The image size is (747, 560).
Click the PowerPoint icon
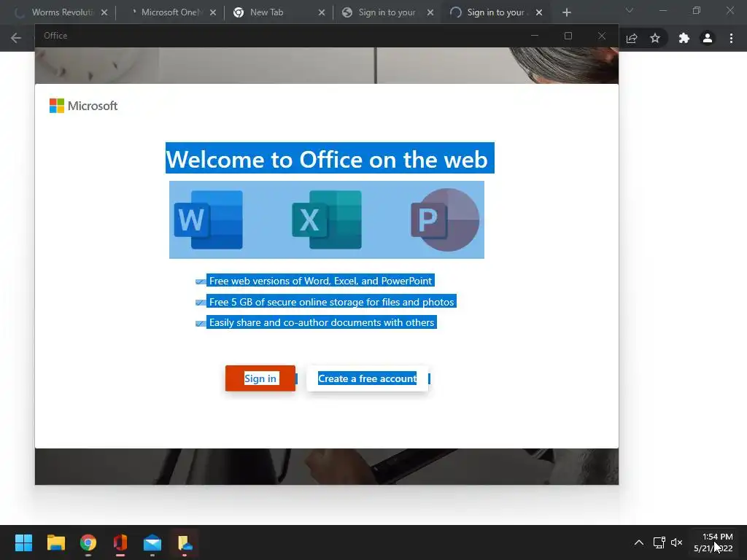coord(445,219)
